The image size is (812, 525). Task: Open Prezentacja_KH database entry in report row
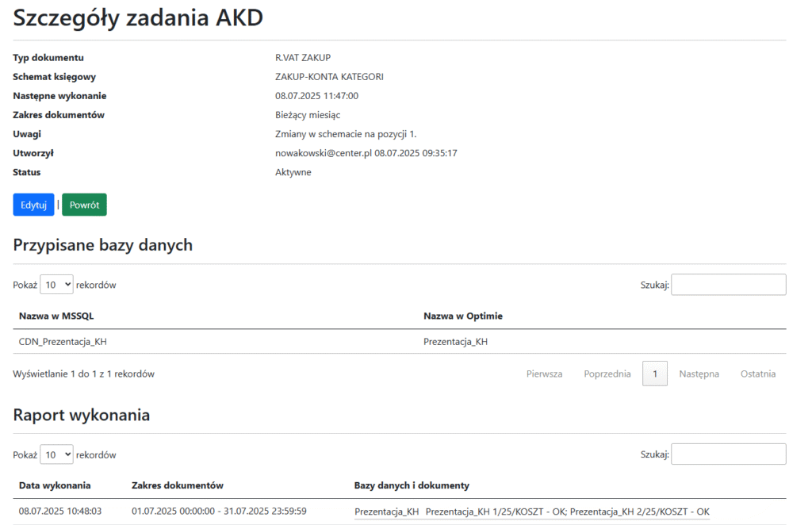point(386,512)
